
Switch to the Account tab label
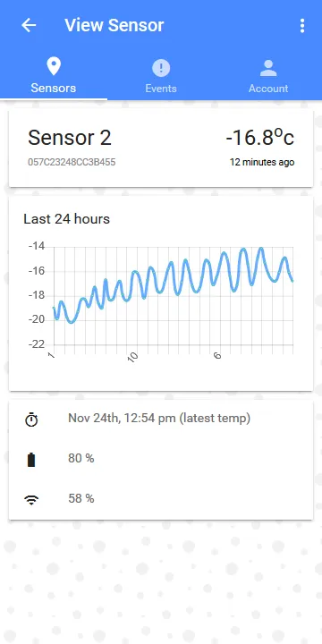coord(268,89)
